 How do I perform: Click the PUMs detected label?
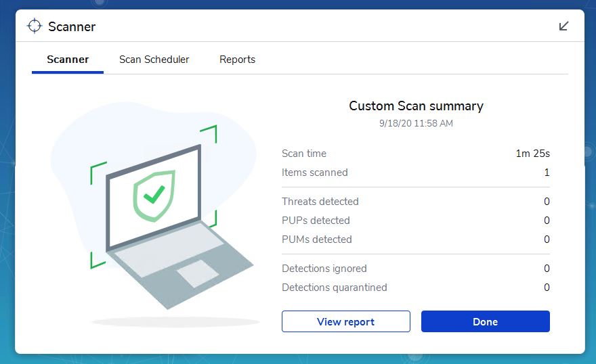(x=317, y=239)
